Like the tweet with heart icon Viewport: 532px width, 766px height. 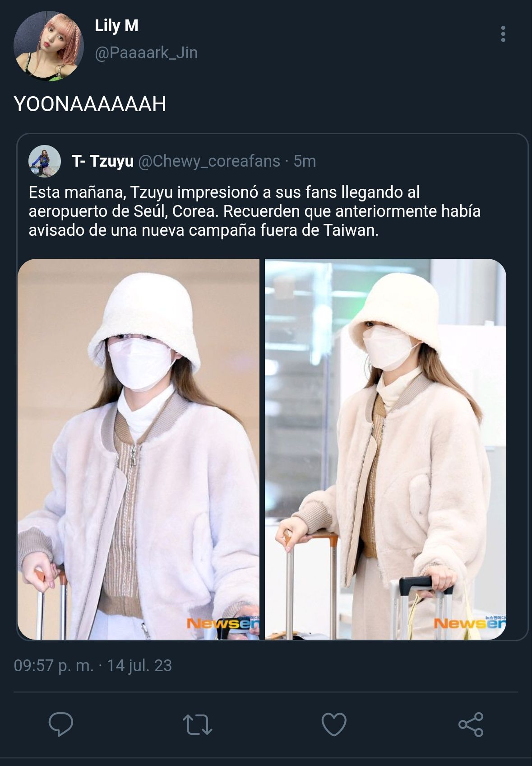[x=334, y=724]
